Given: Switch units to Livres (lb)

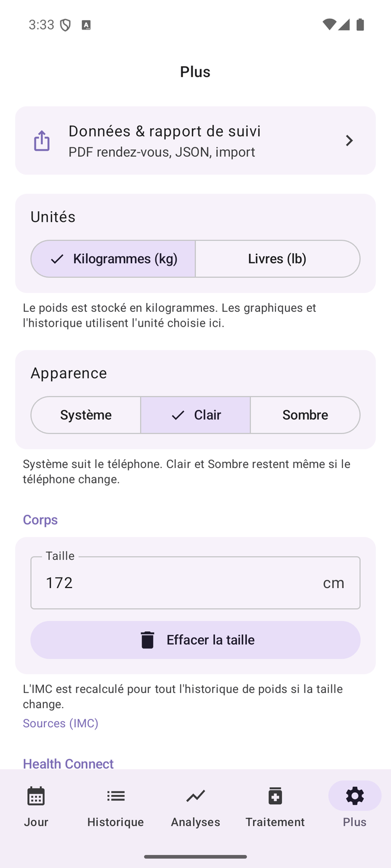Looking at the screenshot, I should [x=278, y=259].
